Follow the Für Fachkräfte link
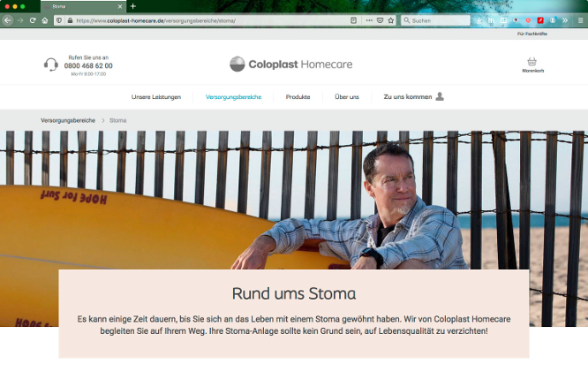Screen dimensions: 588x387 (532, 34)
